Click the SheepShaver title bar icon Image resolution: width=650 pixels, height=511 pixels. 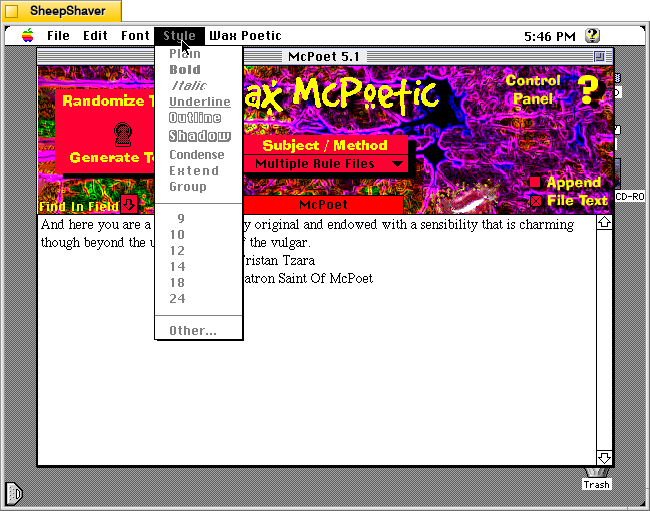click(x=12, y=11)
